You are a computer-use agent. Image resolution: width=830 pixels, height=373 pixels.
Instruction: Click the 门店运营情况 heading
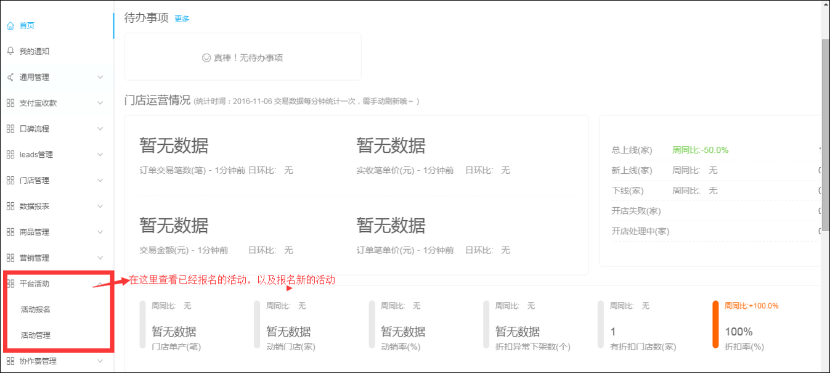coord(157,100)
